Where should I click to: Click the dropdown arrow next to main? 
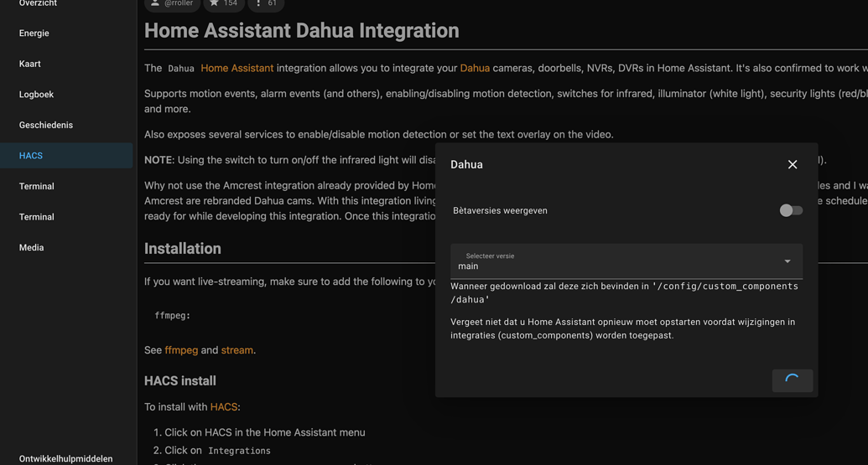[787, 261]
